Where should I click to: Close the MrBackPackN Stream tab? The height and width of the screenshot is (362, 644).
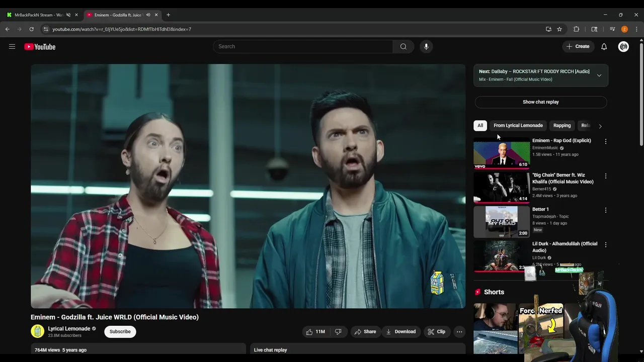tap(76, 15)
